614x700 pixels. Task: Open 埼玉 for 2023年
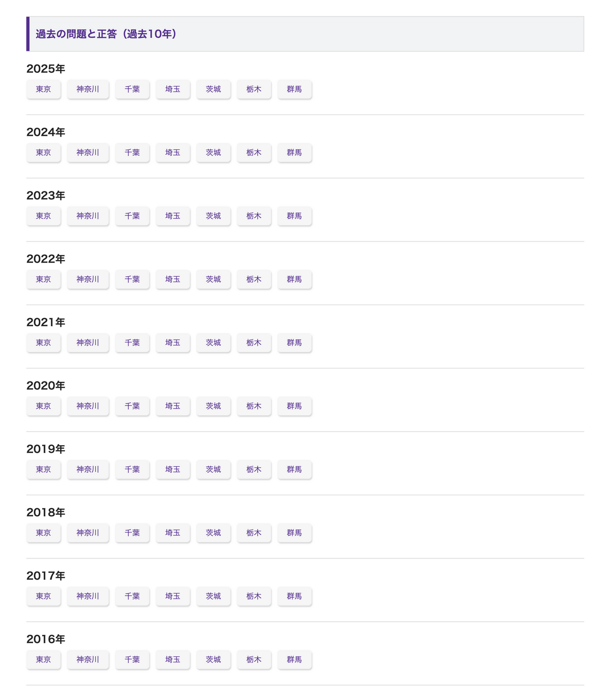(173, 216)
